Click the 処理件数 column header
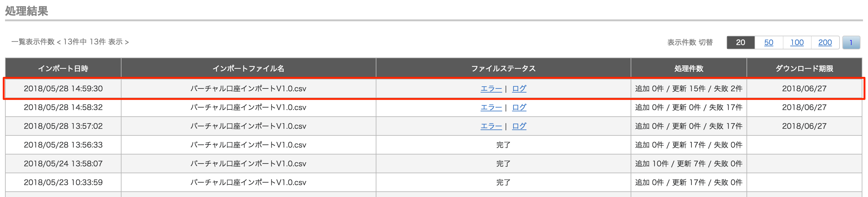Image resolution: width=868 pixels, height=197 pixels. pyautogui.click(x=689, y=68)
